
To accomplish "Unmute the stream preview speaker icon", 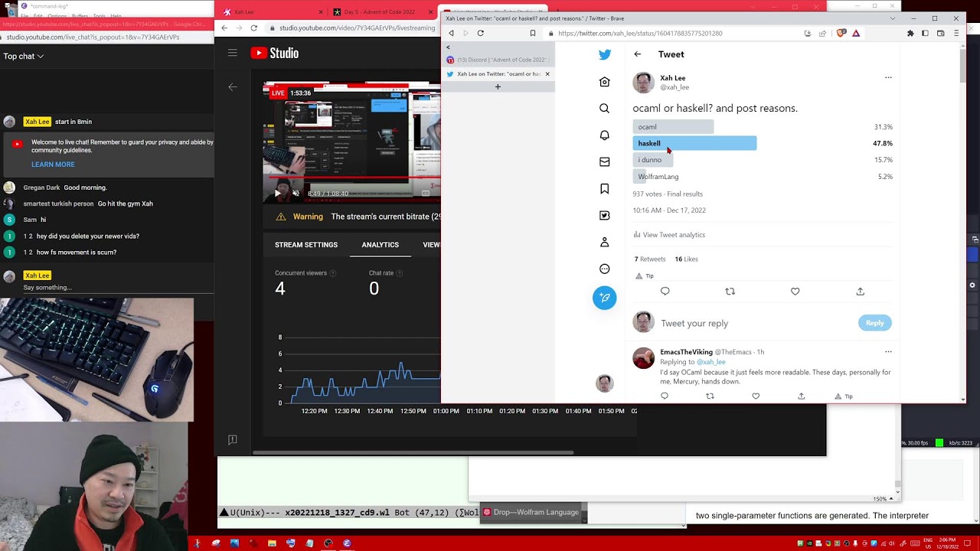I will 296,194.
